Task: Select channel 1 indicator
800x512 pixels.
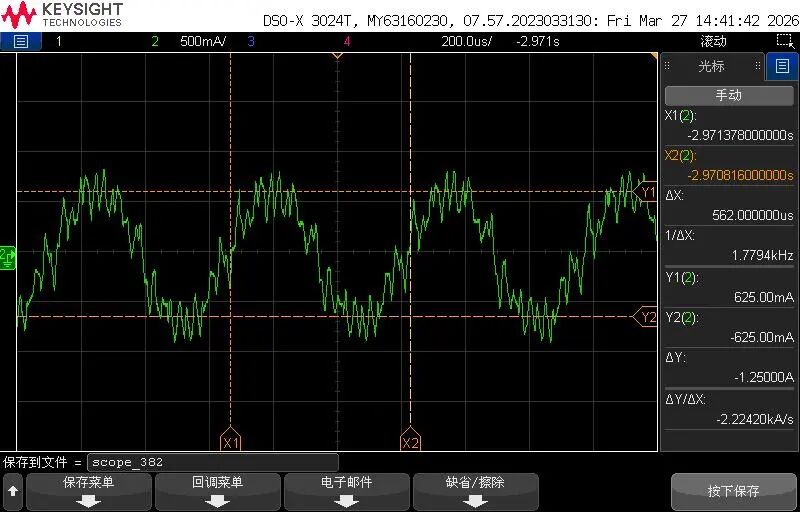Action: (59, 41)
